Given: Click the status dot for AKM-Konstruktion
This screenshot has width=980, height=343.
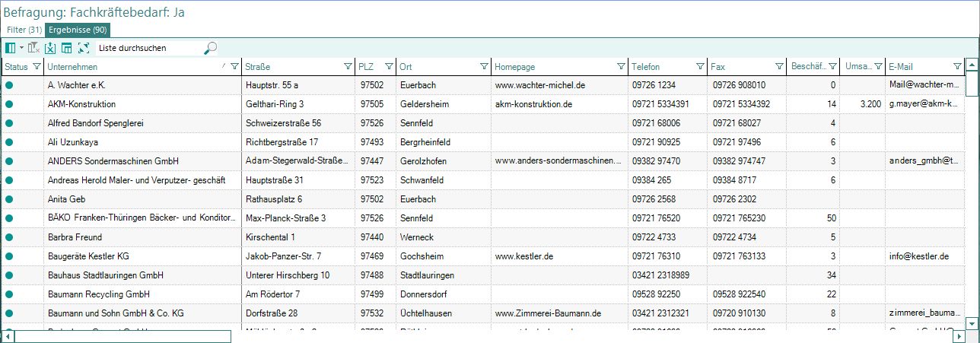Looking at the screenshot, I should click(x=9, y=103).
